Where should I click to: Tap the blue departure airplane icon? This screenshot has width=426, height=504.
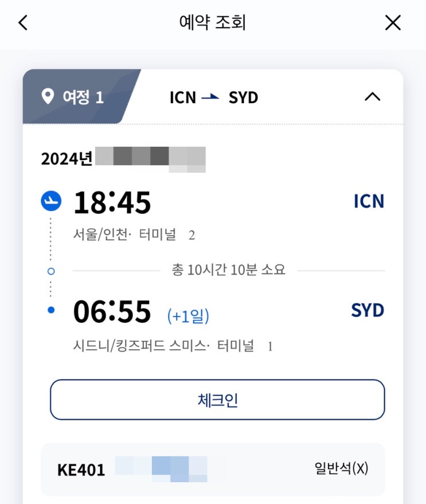point(51,201)
